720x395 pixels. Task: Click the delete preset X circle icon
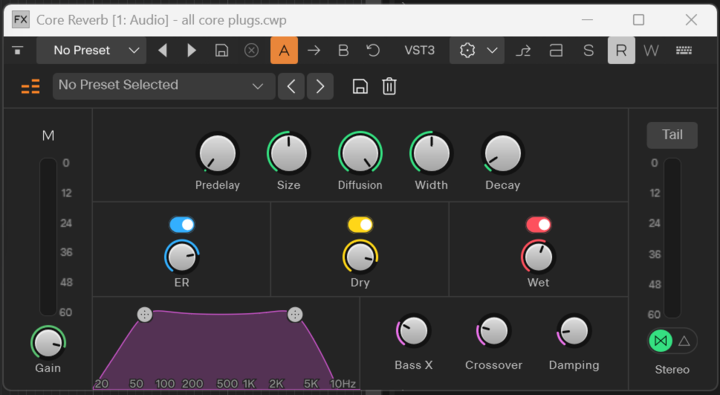(x=251, y=50)
